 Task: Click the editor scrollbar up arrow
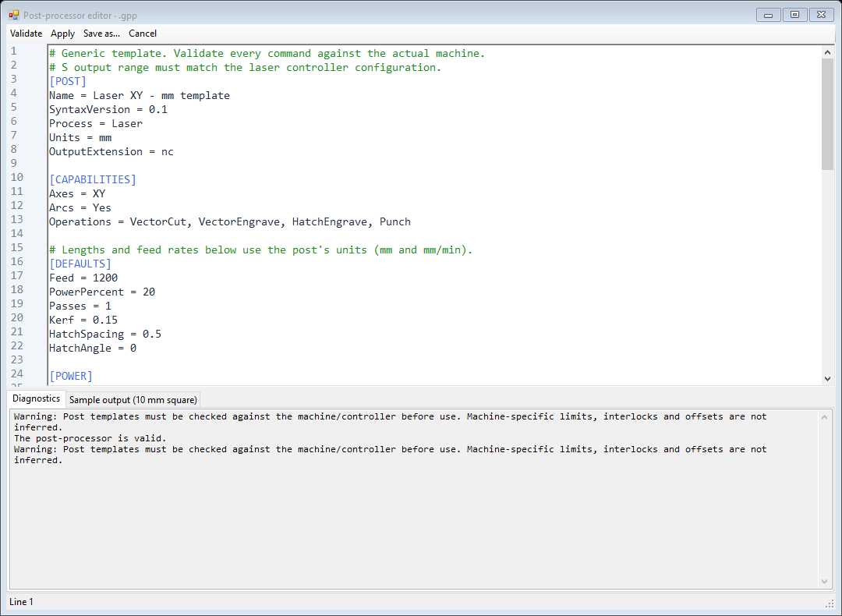pos(827,52)
